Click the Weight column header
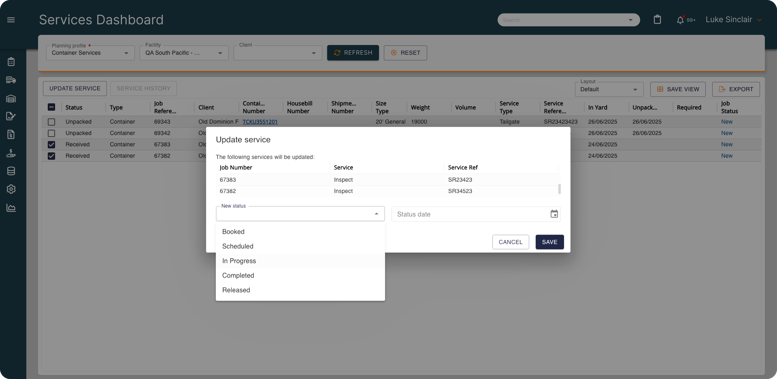This screenshot has width=777, height=379. pyautogui.click(x=420, y=108)
